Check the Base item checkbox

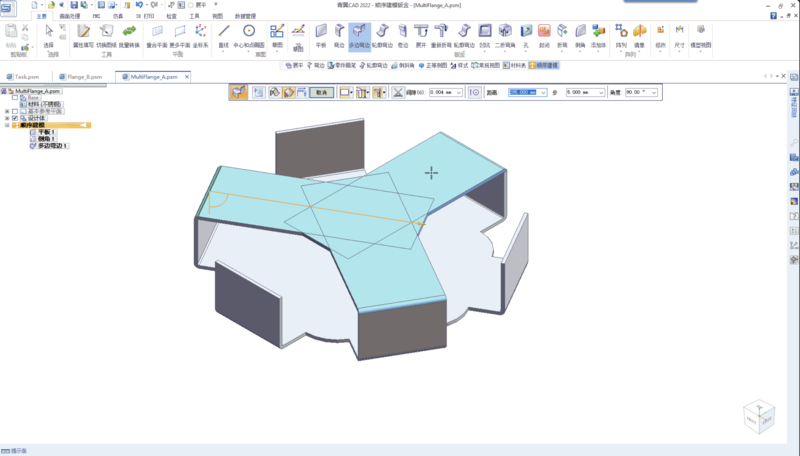click(x=15, y=97)
